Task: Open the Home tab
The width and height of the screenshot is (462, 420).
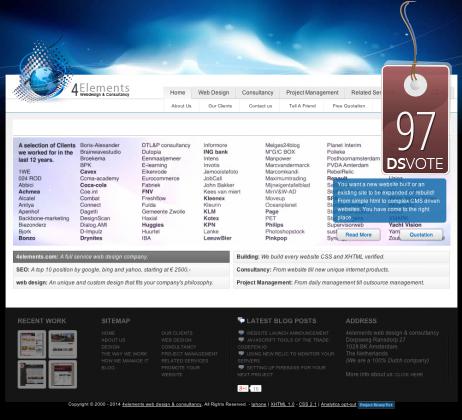Action: (177, 93)
